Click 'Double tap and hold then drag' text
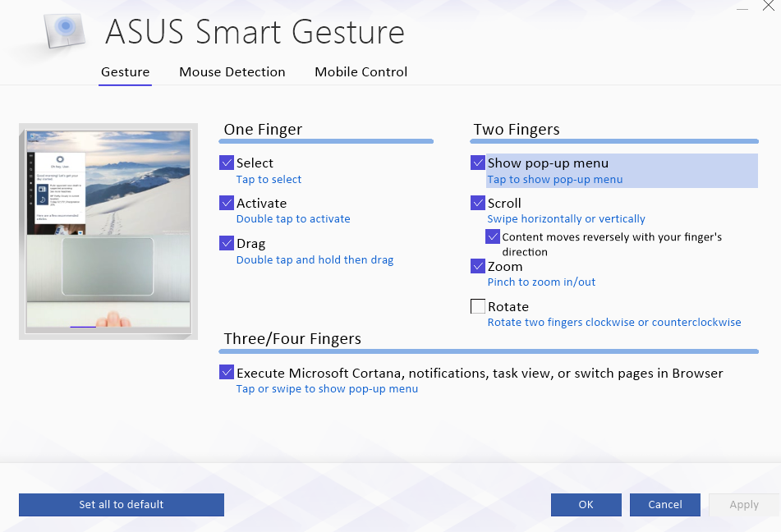 315,259
